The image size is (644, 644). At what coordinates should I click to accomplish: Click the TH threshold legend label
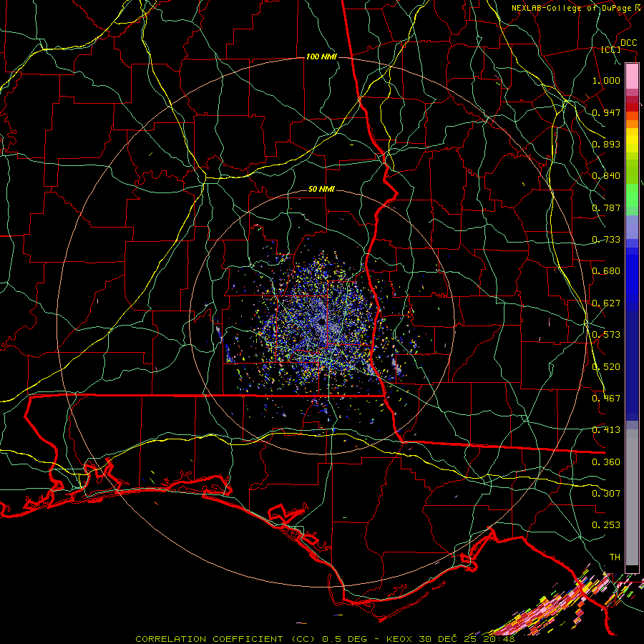tap(615, 557)
